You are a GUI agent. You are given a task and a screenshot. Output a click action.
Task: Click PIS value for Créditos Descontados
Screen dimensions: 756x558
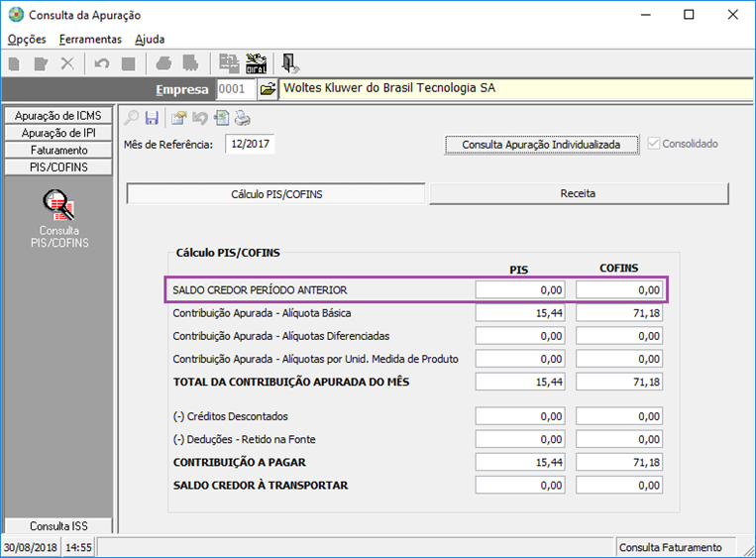coord(520,416)
